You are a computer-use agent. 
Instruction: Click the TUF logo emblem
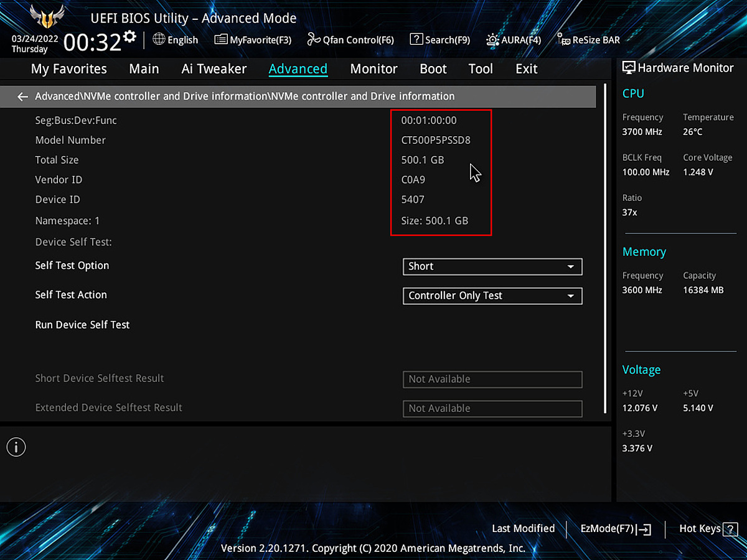(x=47, y=16)
